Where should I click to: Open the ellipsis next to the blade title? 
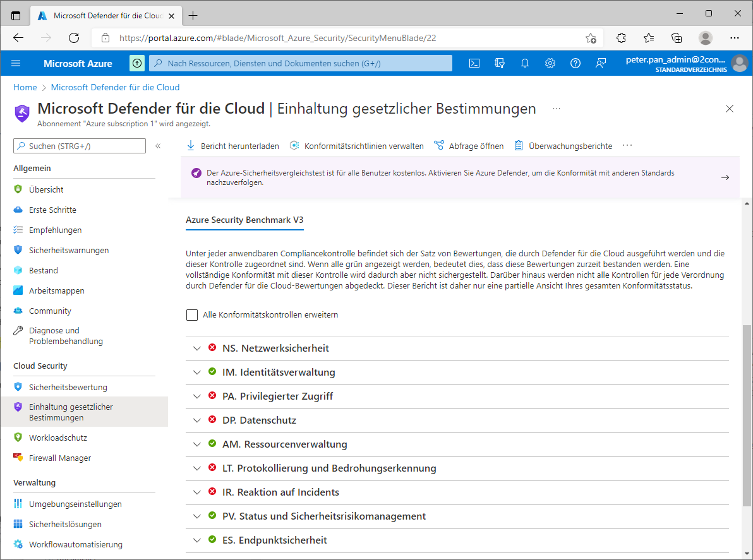click(x=557, y=109)
